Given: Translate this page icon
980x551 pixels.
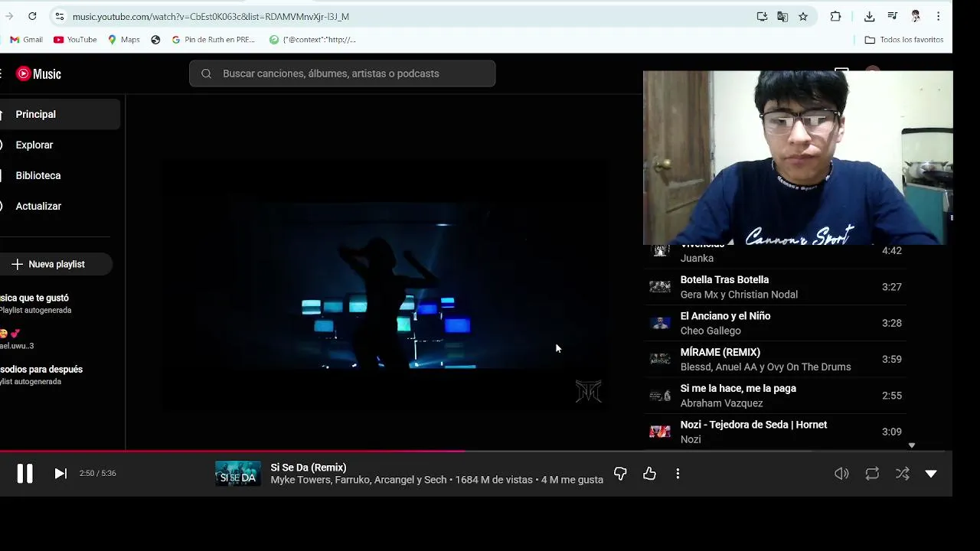Looking at the screenshot, I should pyautogui.click(x=782, y=16).
